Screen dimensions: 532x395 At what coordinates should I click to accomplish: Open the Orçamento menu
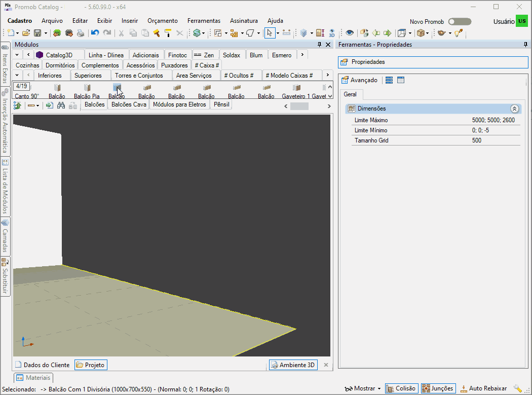tap(163, 21)
